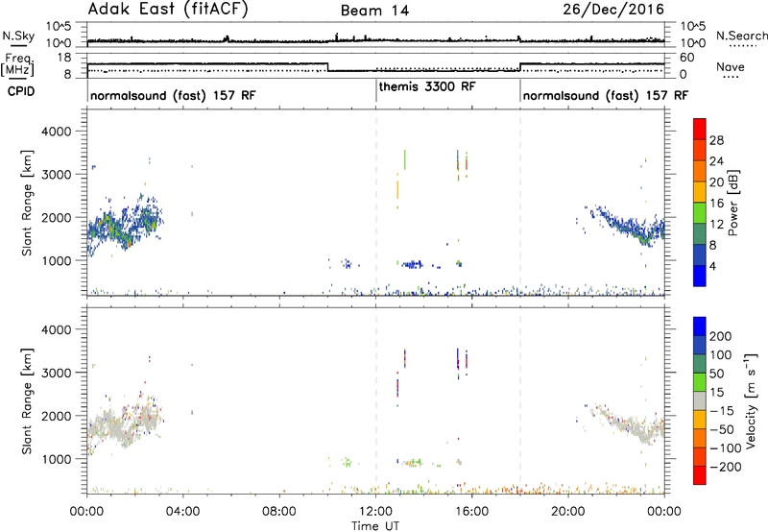768x532 pixels.
Task: Click the '18' frequency axis tick
Action: [64, 58]
